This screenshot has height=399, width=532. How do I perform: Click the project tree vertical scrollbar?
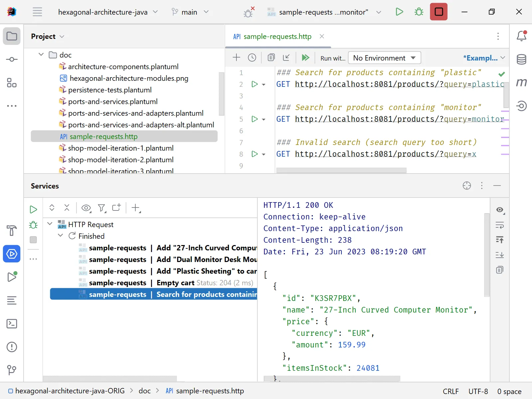pos(221,94)
